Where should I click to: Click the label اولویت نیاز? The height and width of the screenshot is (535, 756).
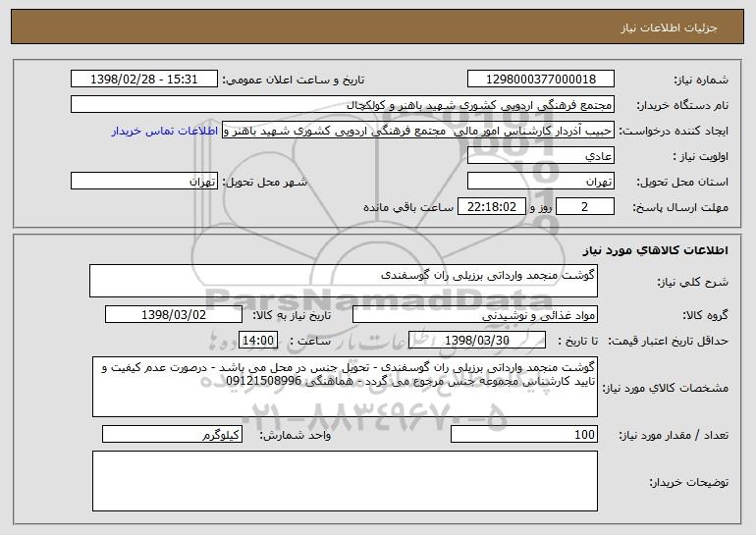click(x=701, y=156)
